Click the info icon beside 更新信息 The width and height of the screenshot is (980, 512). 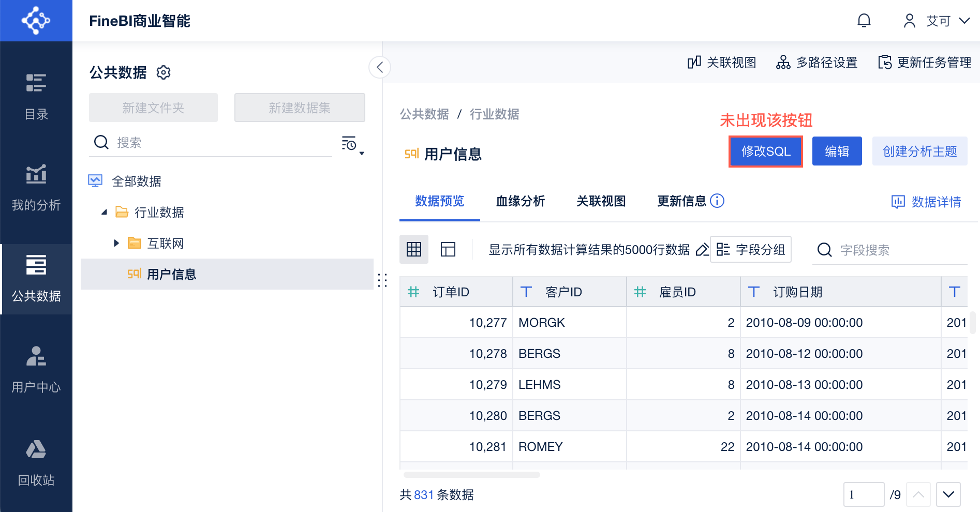click(717, 201)
